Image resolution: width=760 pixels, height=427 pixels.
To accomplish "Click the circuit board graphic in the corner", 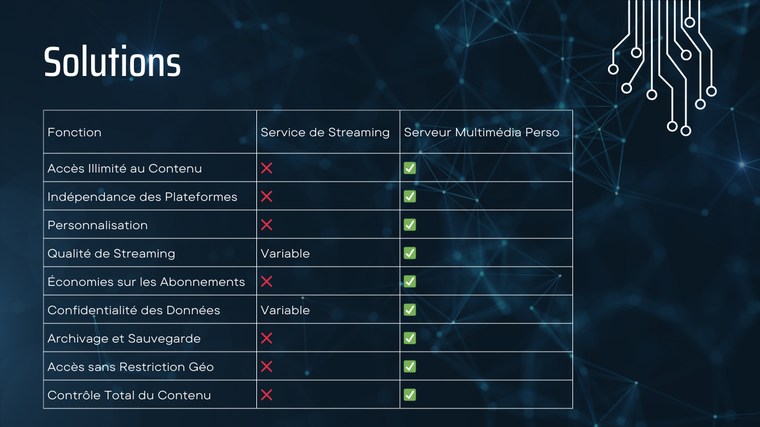I will [x=662, y=68].
